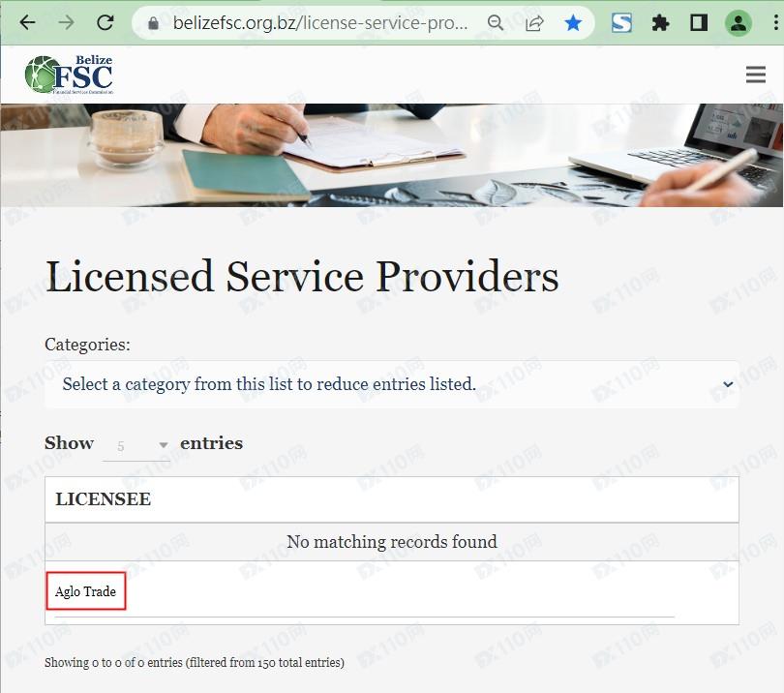Screen dimensions: 784x693
Task: Open the green user profile avatar
Action: pyautogui.click(x=738, y=23)
